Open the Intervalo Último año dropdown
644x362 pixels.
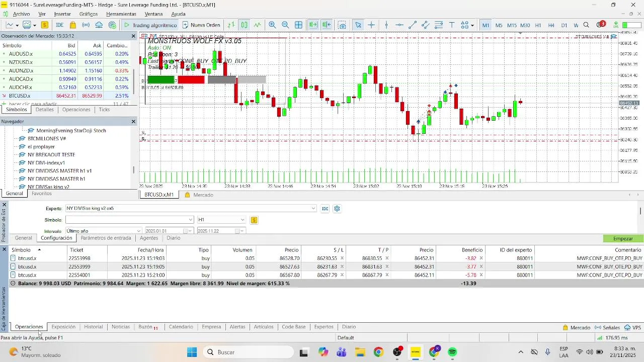138,231
